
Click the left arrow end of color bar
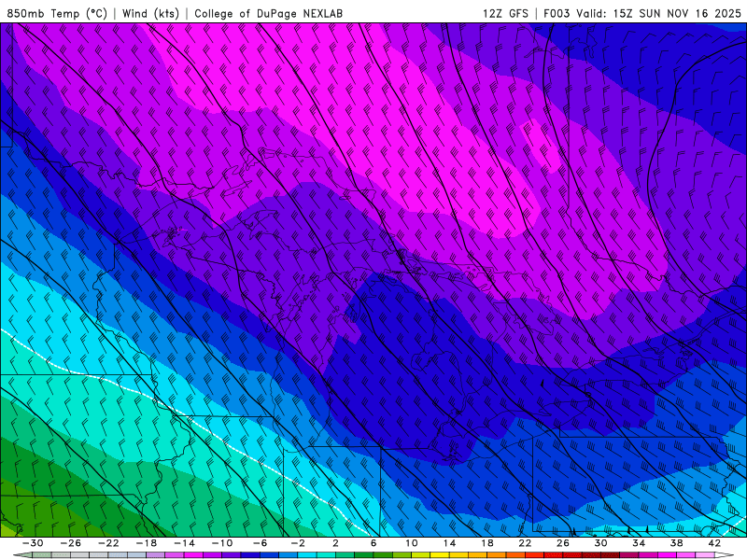tap(22, 555)
